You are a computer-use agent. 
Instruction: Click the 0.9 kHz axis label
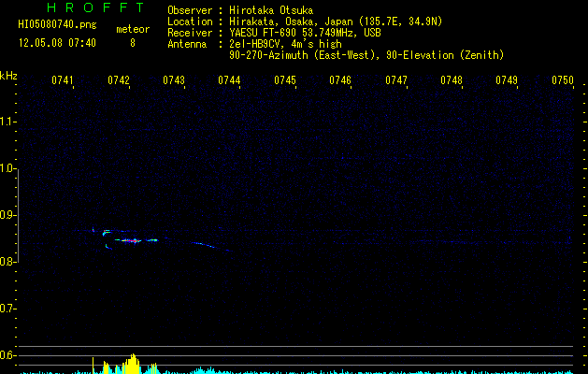(7, 215)
